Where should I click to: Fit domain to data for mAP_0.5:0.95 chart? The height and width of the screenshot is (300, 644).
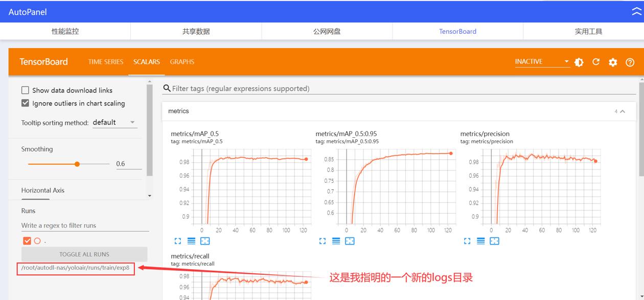point(350,241)
